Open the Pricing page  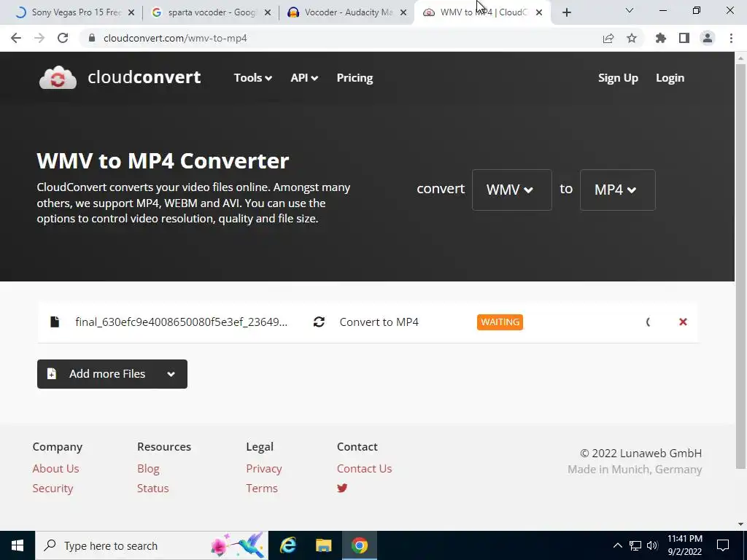tap(355, 77)
